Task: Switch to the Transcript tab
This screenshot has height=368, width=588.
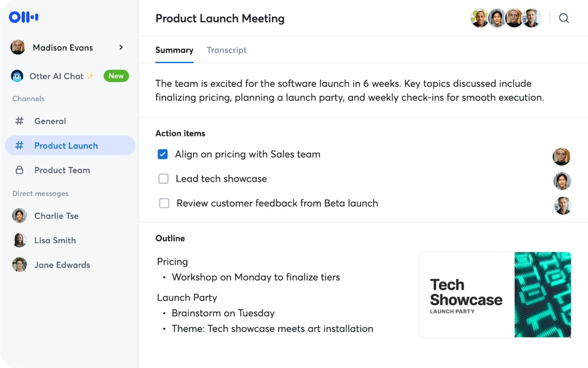Action: point(227,50)
